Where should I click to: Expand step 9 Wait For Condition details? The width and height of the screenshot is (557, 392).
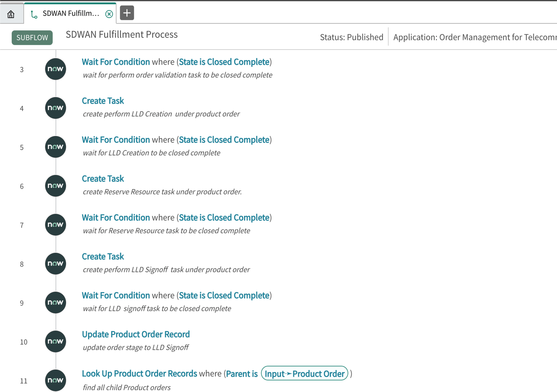pyautogui.click(x=116, y=295)
